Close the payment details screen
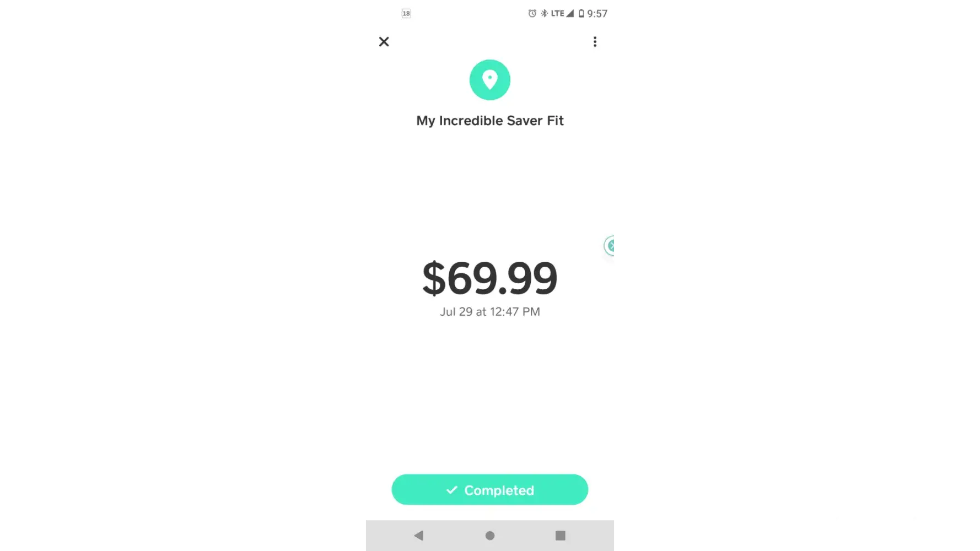The width and height of the screenshot is (980, 551). tap(384, 42)
